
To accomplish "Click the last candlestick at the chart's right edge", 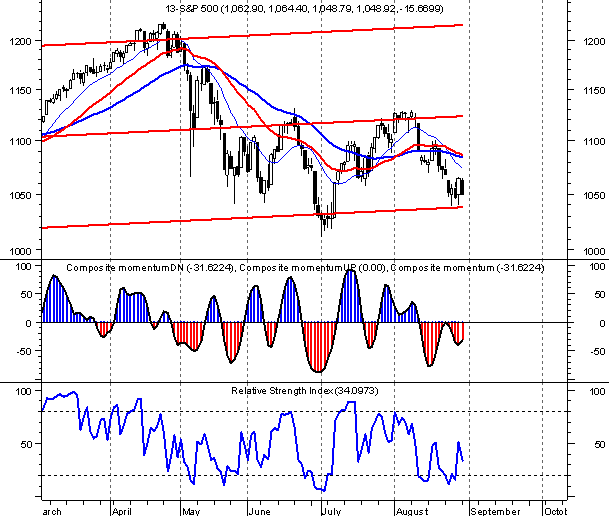I will pyautogui.click(x=462, y=187).
